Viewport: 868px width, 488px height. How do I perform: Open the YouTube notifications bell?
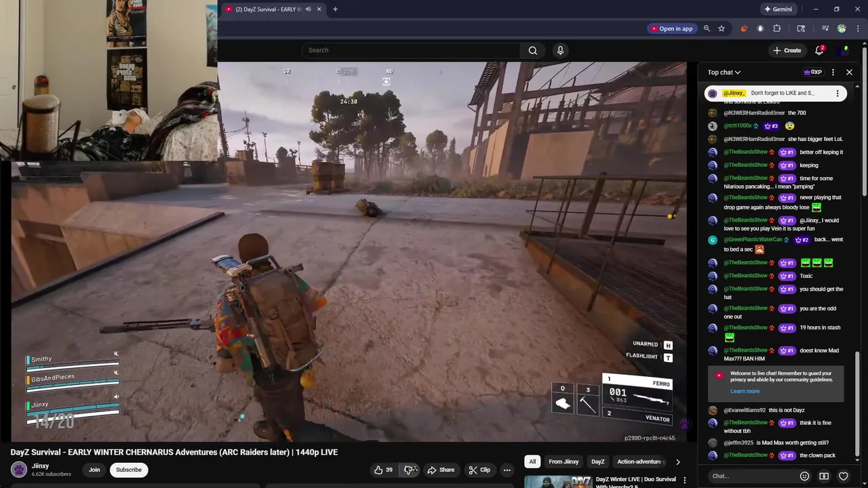pyautogui.click(x=819, y=50)
